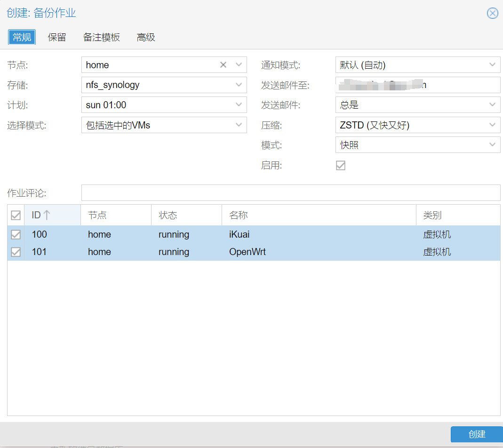The height and width of the screenshot is (448, 503).
Task: Click the 作业评论 job comment field
Action: pyautogui.click(x=290, y=193)
